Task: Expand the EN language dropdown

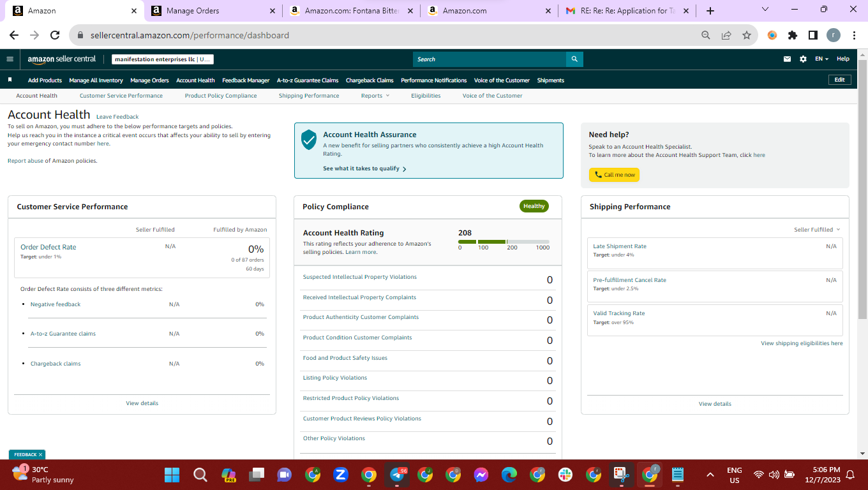Action: [x=821, y=59]
